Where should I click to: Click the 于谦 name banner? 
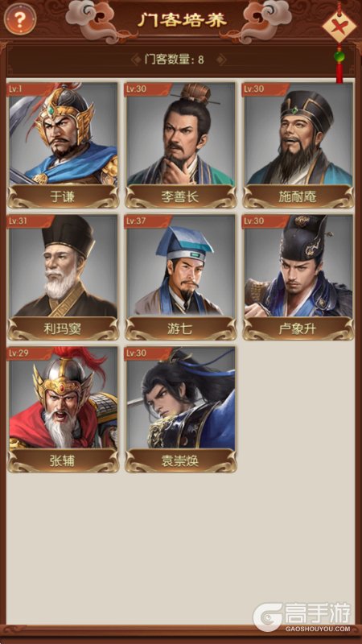(64, 197)
